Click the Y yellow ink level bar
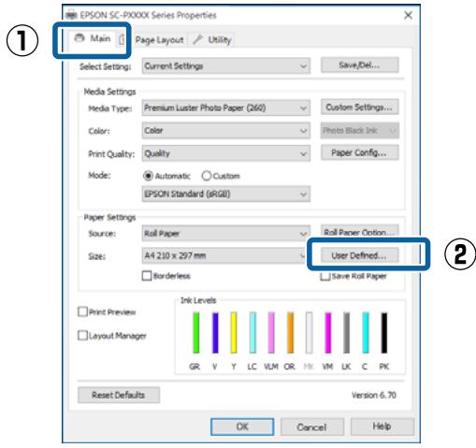 coord(234,333)
